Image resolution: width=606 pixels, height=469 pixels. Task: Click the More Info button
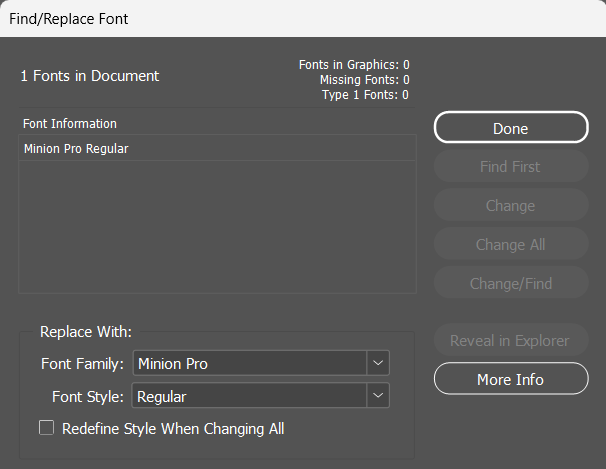511,379
